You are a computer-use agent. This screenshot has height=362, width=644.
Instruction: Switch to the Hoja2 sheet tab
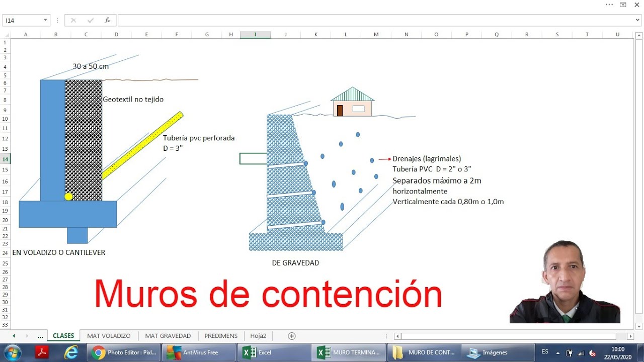click(x=258, y=336)
